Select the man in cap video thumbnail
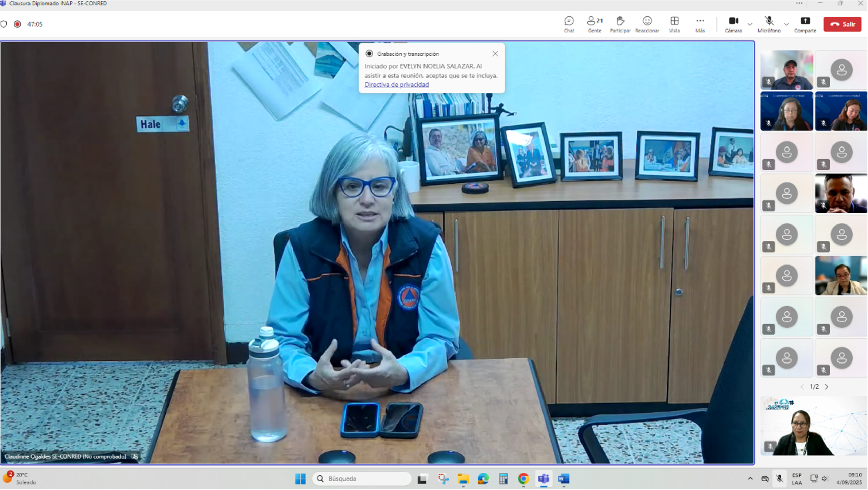Viewport: 868px width, 490px height. 787,70
